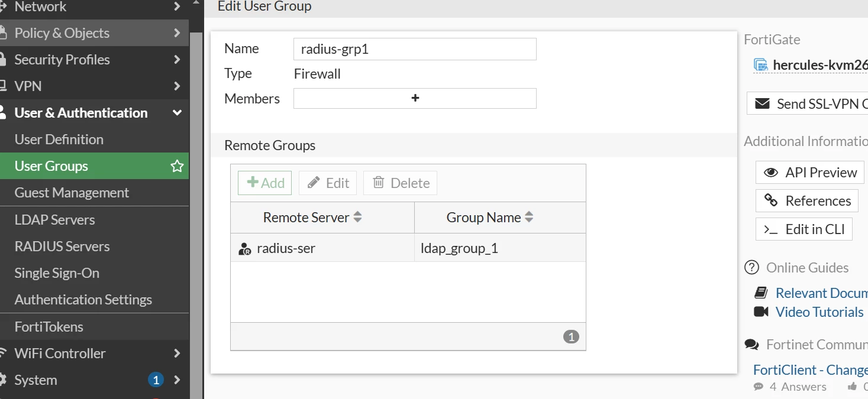Expand the Security Profiles chevron

[177, 60]
